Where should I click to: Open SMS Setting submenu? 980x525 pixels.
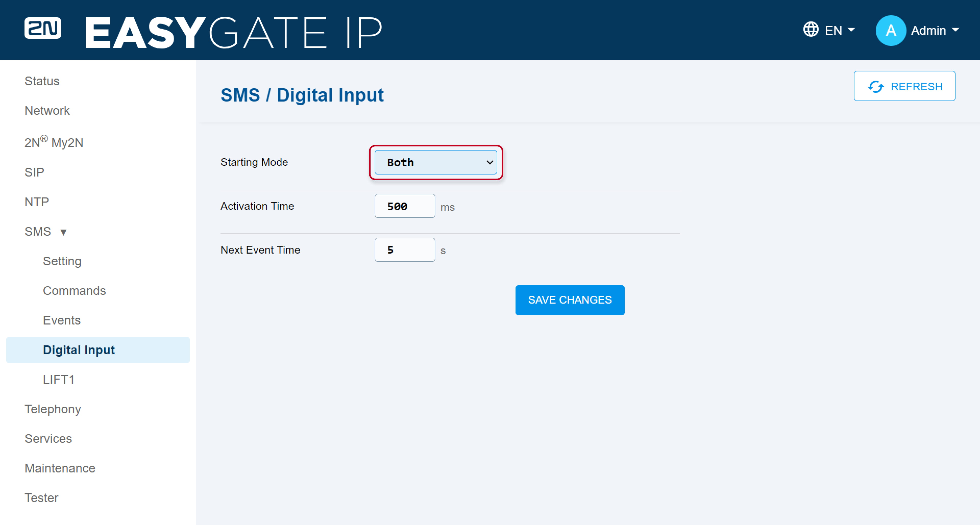62,261
